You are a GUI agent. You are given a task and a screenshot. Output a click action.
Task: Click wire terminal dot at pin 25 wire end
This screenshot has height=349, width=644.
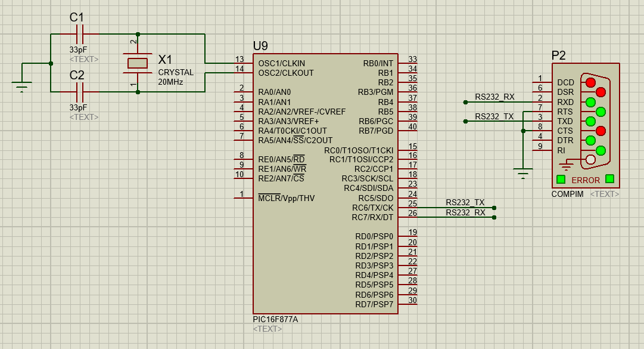point(494,208)
